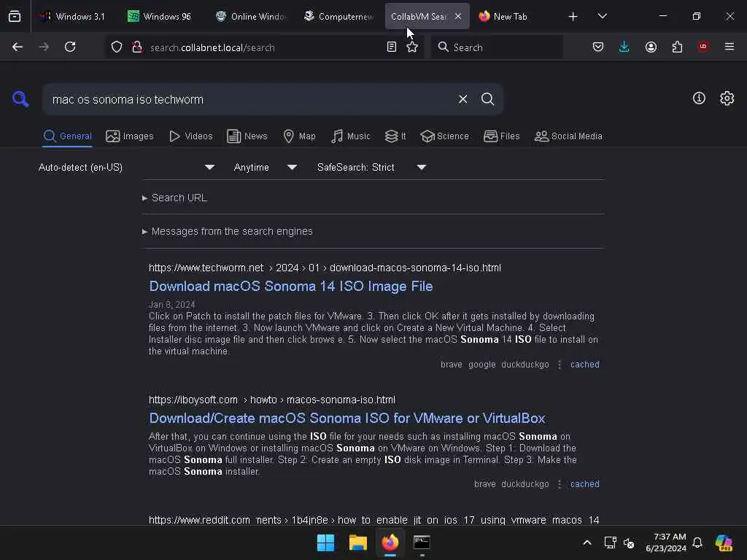Image resolution: width=747 pixels, height=560 pixels.
Task: Close the CollabVM Search tab
Action: click(x=458, y=16)
